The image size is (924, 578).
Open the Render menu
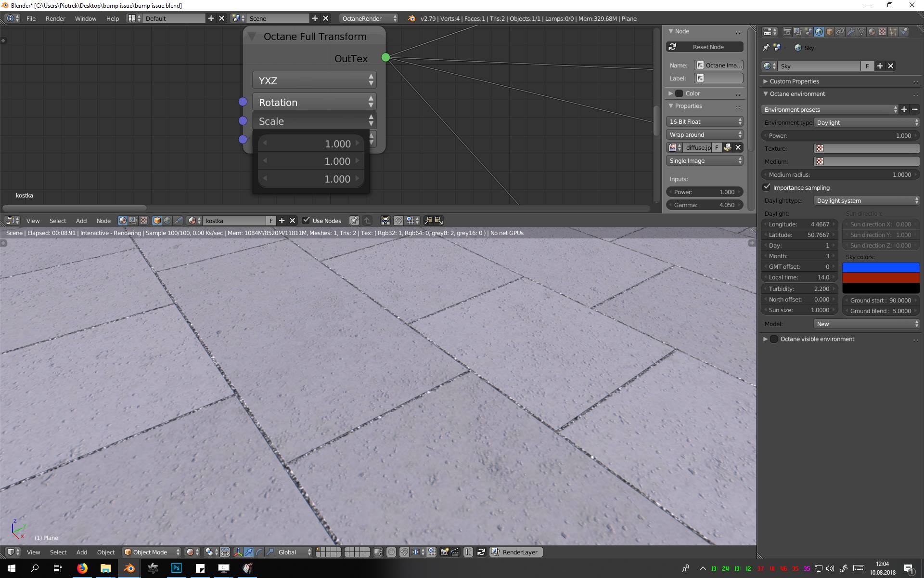[55, 18]
